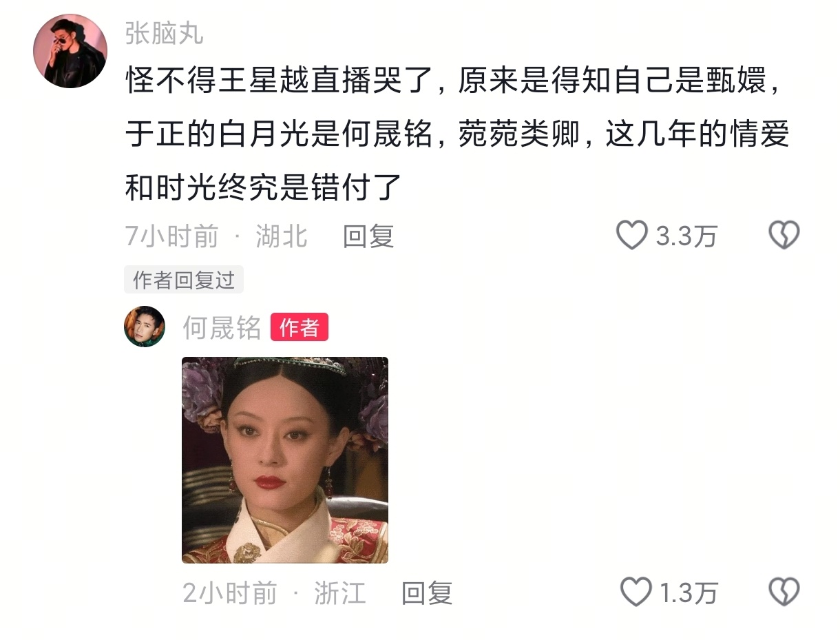The width and height of the screenshot is (840, 640).
Task: Open 张脑丸's profile avatar
Action: (70, 51)
